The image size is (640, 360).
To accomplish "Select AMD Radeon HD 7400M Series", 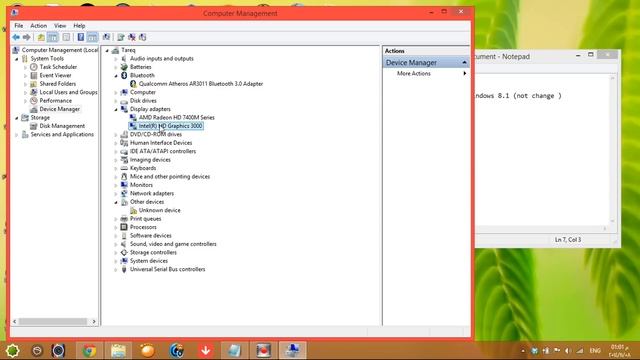I will pos(176,117).
